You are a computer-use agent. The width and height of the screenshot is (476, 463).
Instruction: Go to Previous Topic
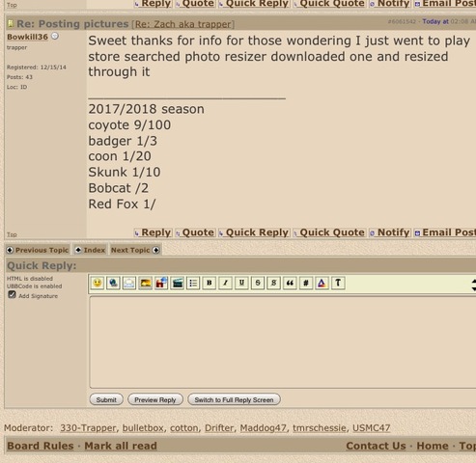coord(38,250)
